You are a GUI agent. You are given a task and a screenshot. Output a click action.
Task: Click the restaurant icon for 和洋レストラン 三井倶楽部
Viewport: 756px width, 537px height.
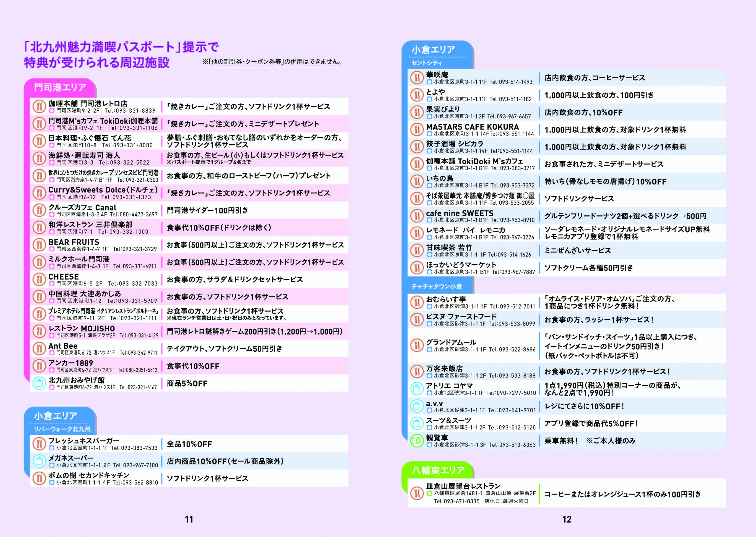pos(39,227)
